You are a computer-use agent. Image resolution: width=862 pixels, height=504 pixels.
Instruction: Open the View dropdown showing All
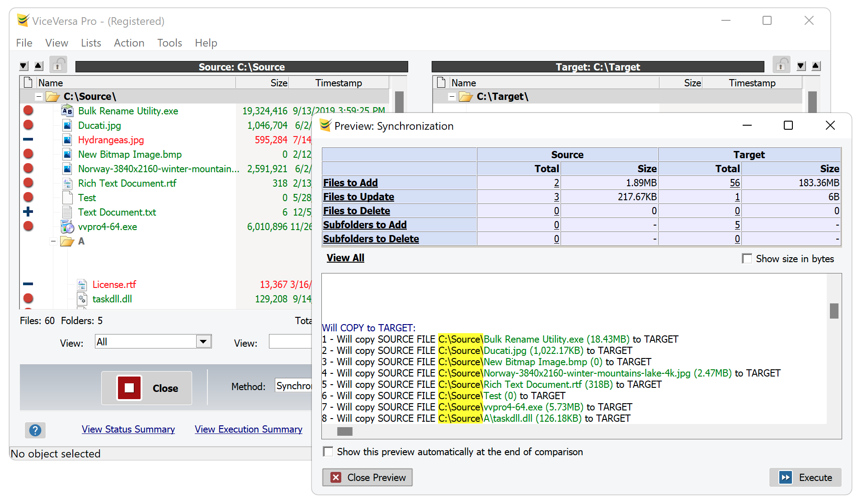[x=203, y=342]
